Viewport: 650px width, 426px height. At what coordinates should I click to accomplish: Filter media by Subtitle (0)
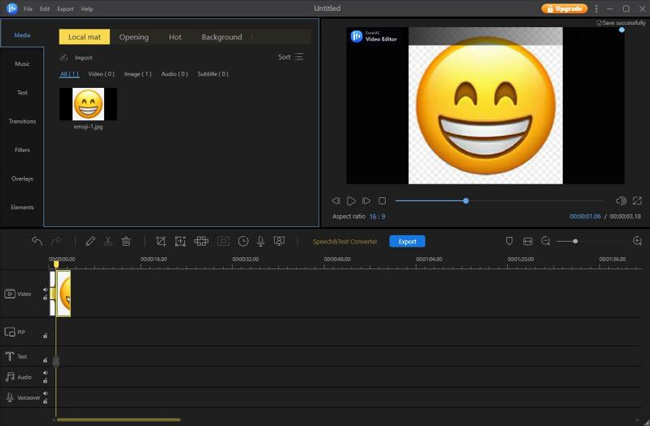pos(213,74)
